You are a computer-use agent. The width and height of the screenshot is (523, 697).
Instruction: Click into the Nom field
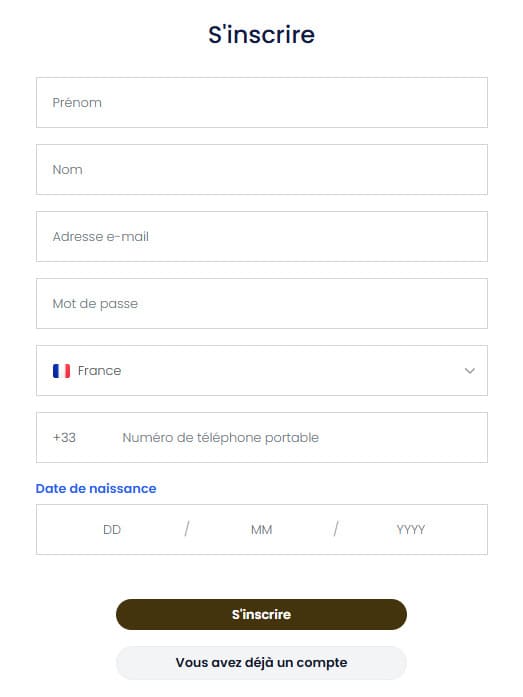pos(262,169)
